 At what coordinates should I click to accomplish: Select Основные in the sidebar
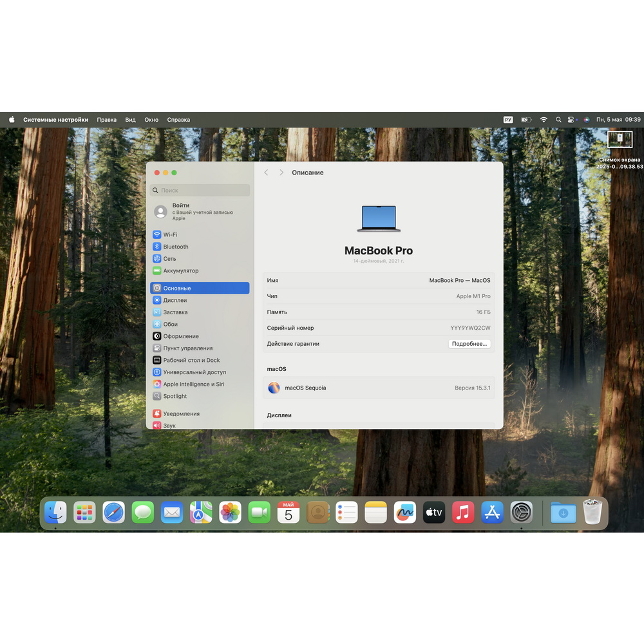click(x=200, y=288)
